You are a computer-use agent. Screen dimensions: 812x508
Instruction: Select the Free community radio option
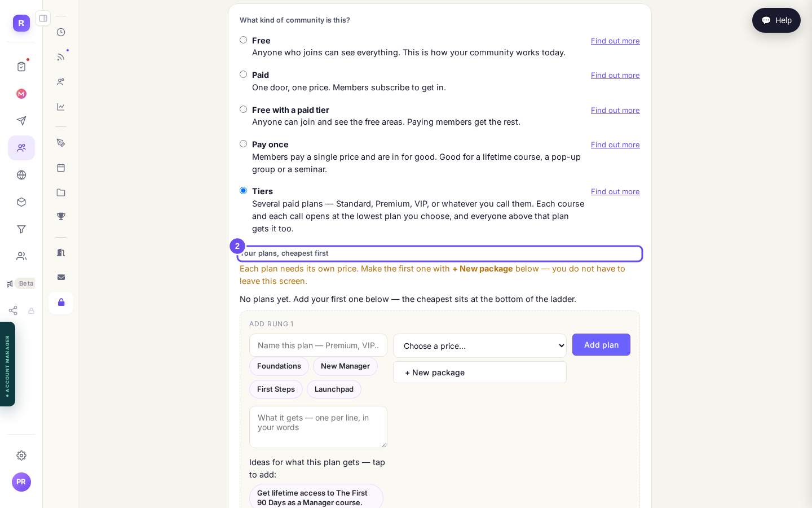[x=243, y=40]
